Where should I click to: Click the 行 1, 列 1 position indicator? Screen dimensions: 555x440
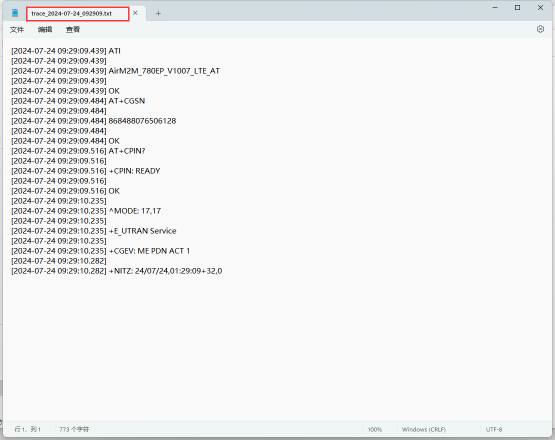pos(28,429)
